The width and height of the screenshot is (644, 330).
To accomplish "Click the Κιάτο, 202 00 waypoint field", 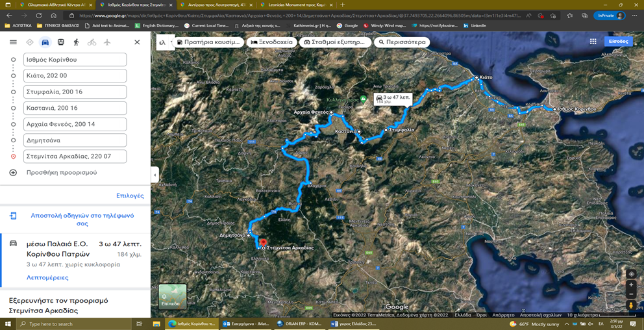I will (75, 75).
